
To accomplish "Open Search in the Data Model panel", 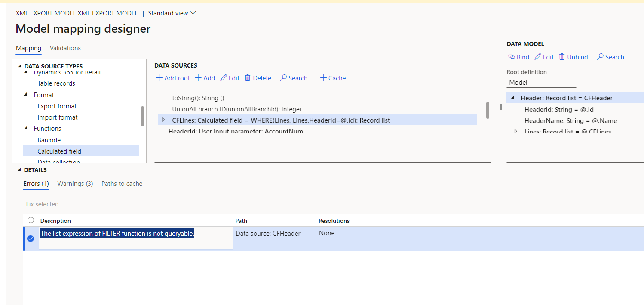I will [x=600, y=57].
